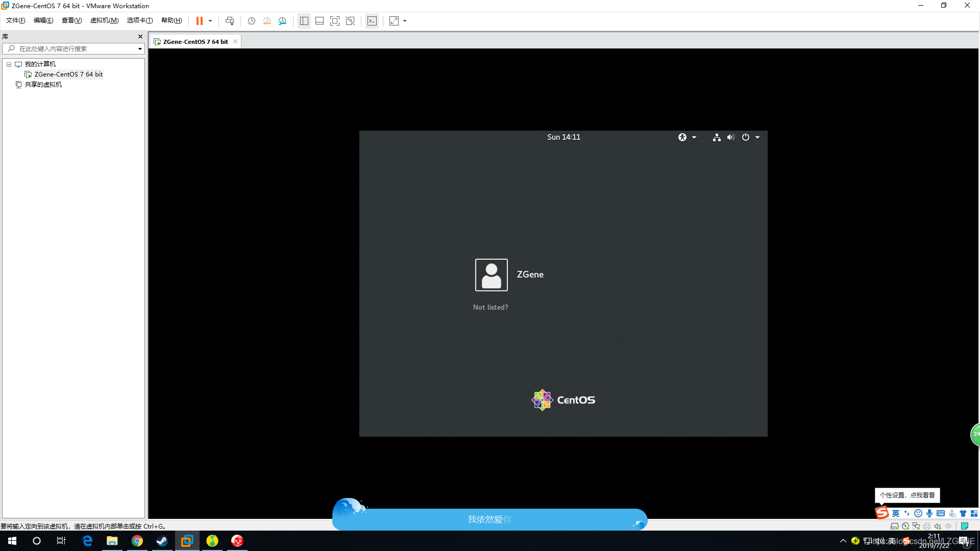
Task: Select 共享的虚拟机 in the library tree
Action: (43, 84)
